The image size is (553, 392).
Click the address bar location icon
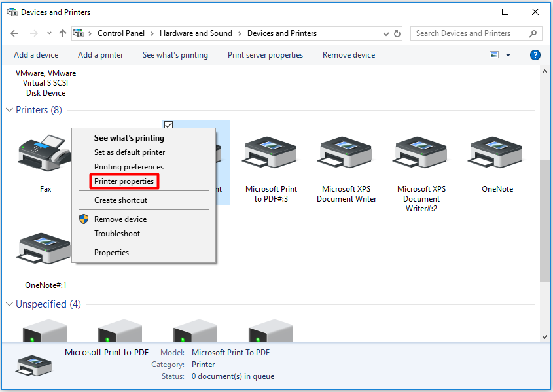click(79, 33)
